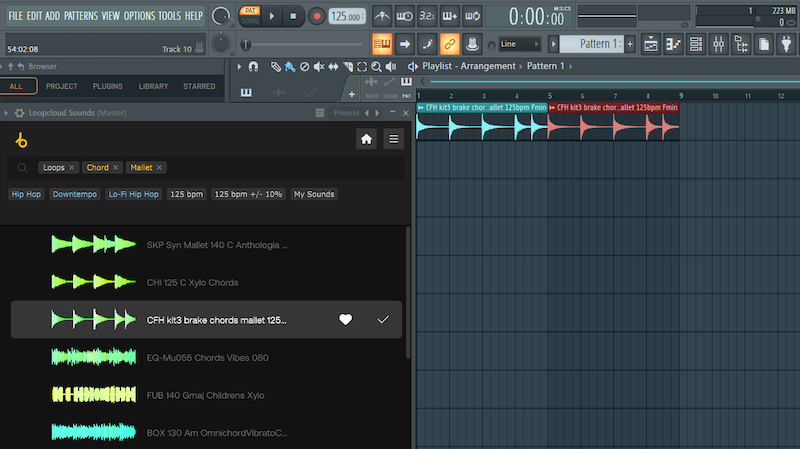The width and height of the screenshot is (800, 449).
Task: Switch to the PLUGINS browser tab
Action: 107,87
